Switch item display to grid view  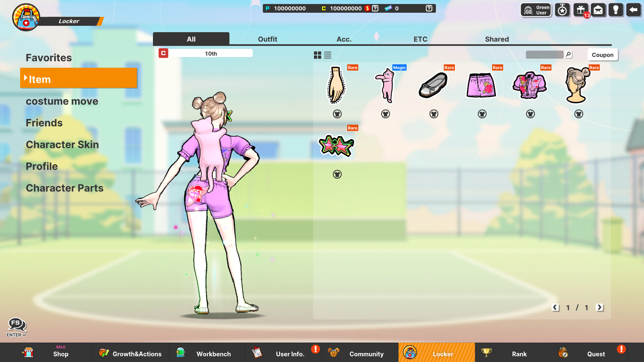coord(317,55)
